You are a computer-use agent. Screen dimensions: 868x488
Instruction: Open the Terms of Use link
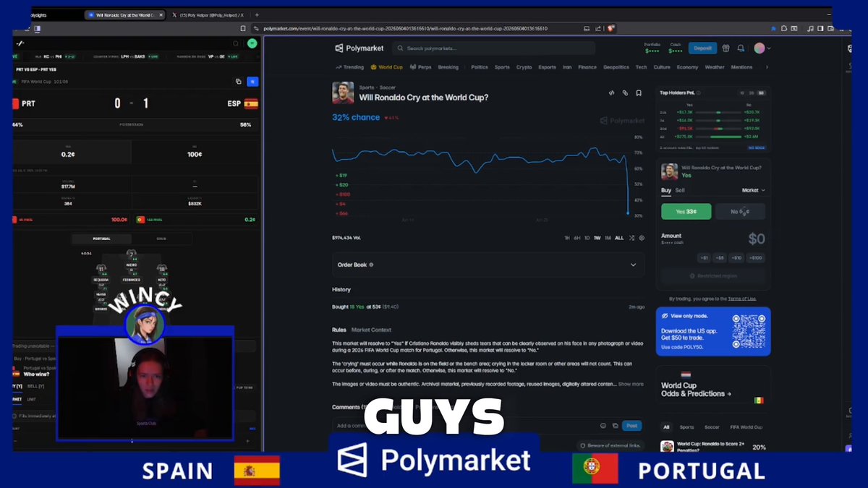tap(742, 299)
